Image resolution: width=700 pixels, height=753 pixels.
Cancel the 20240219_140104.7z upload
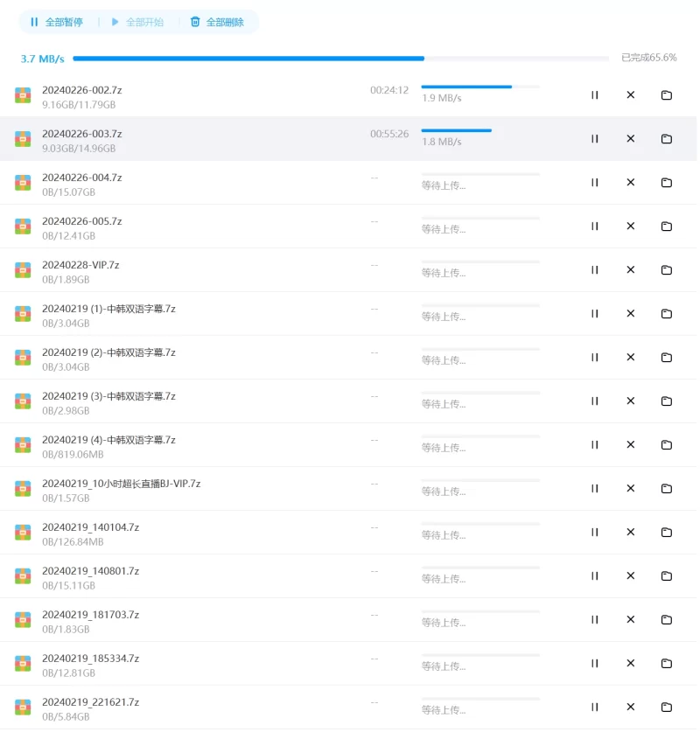pyautogui.click(x=630, y=533)
